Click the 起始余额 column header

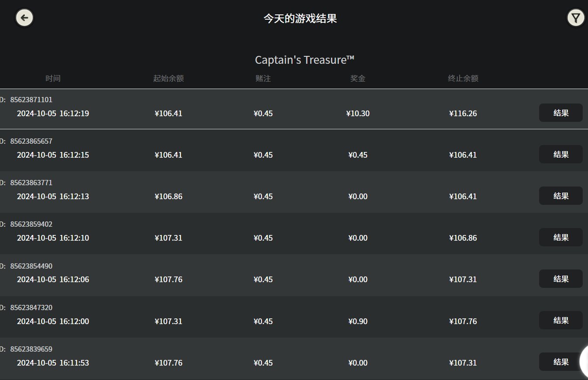[x=168, y=79]
